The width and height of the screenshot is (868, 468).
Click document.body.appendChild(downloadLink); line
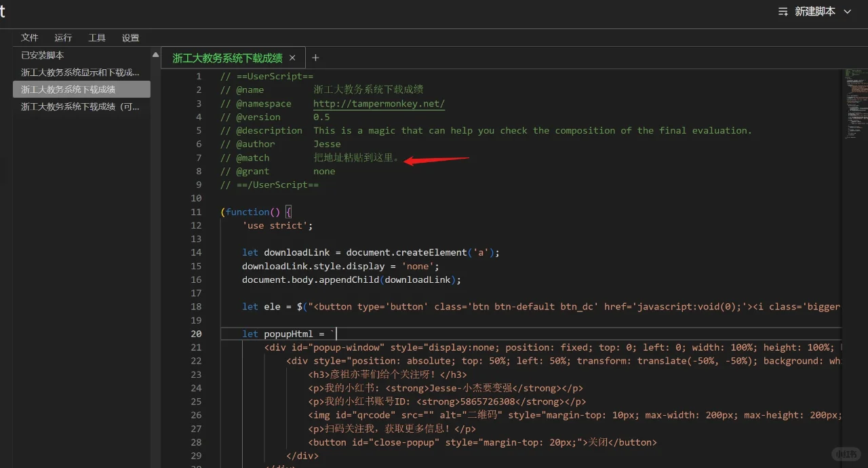coord(351,279)
